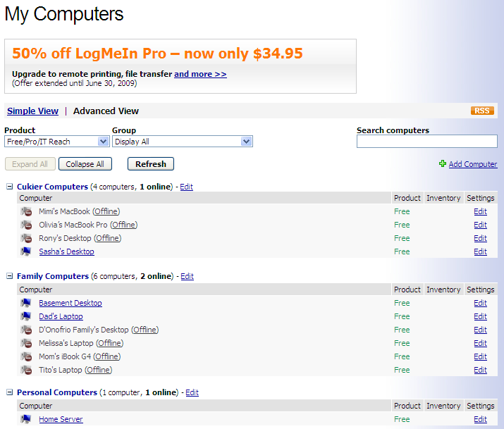The height and width of the screenshot is (429, 504).
Task: Click the My Computers page heading
Action: (64, 14)
